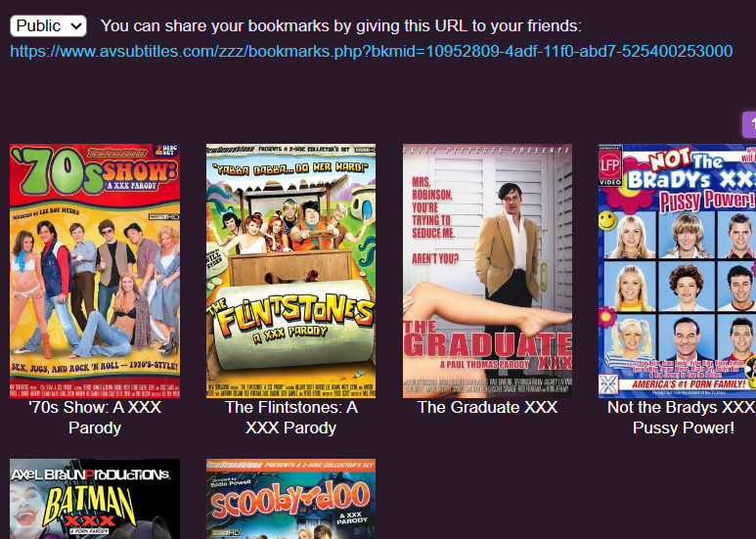Image resolution: width=756 pixels, height=539 pixels.
Task: Open the Flintstones parody cover thumbnail
Action: coord(290,270)
